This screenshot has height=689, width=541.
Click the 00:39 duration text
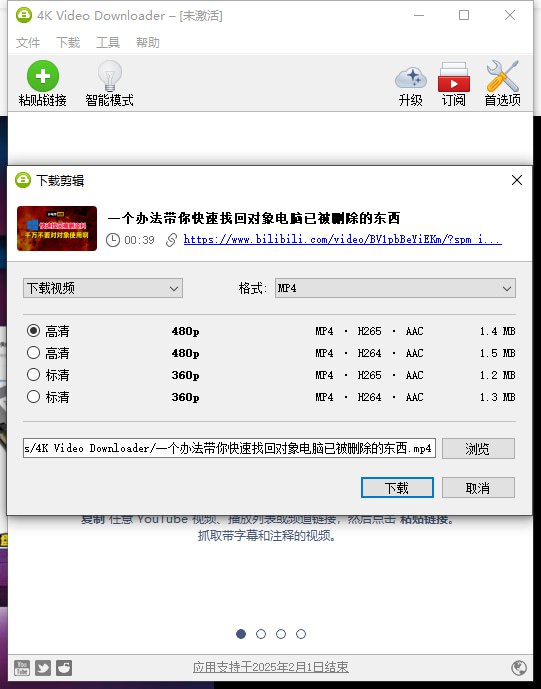coord(139,240)
